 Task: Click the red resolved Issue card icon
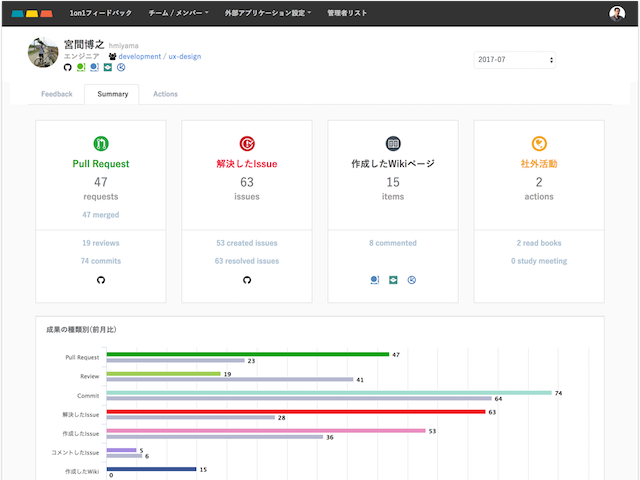click(247, 143)
